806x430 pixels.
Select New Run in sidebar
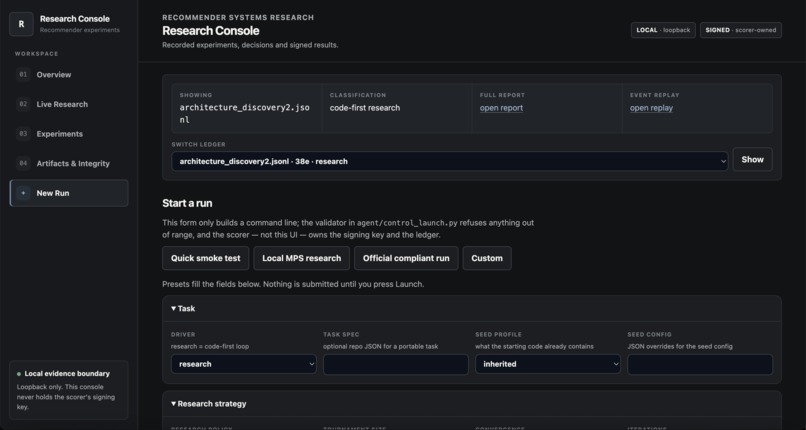pos(69,193)
